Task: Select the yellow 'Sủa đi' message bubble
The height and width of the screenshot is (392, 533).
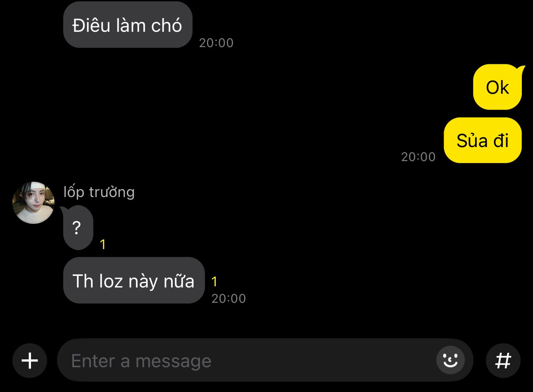Action: point(483,140)
